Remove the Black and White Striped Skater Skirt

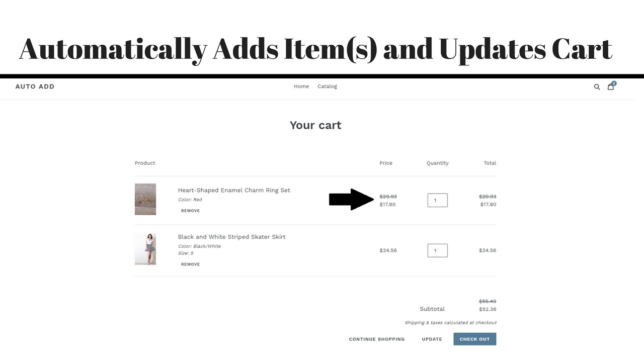190,264
